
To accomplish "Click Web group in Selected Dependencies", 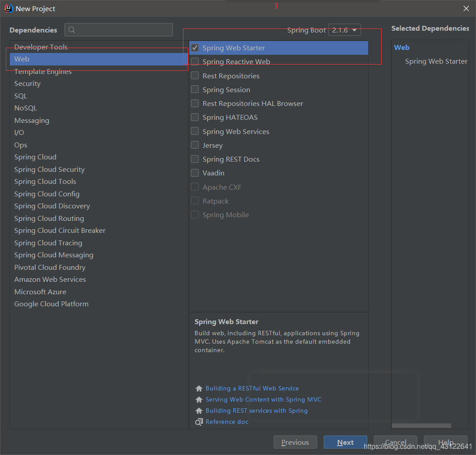I will [x=402, y=47].
